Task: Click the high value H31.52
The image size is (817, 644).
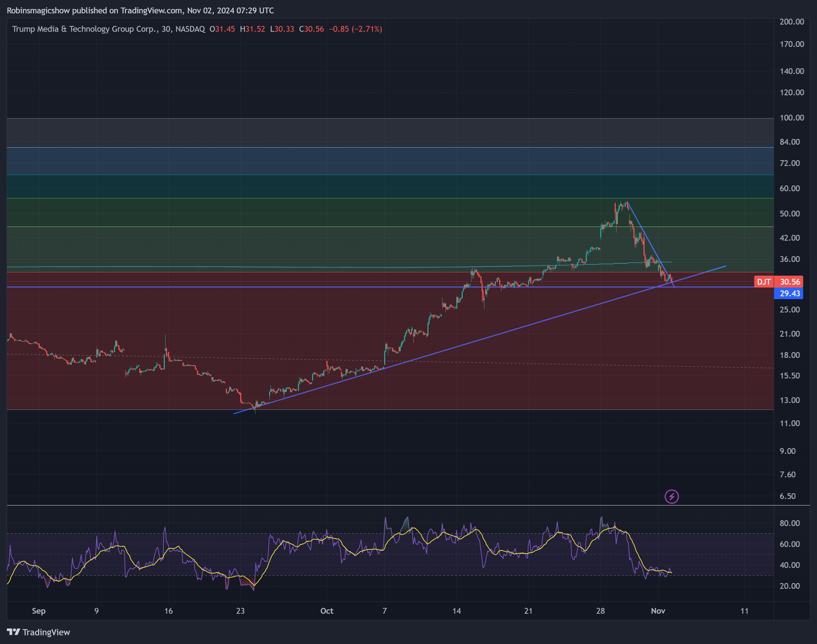Action: click(x=252, y=29)
